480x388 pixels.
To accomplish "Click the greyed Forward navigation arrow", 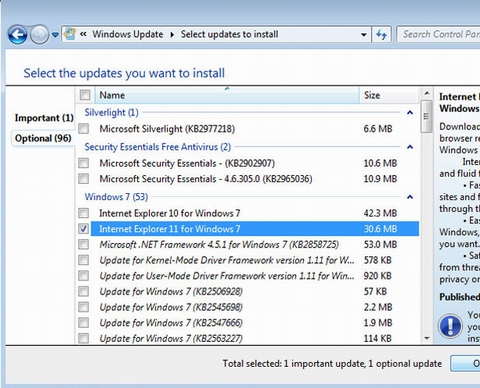I will point(39,34).
